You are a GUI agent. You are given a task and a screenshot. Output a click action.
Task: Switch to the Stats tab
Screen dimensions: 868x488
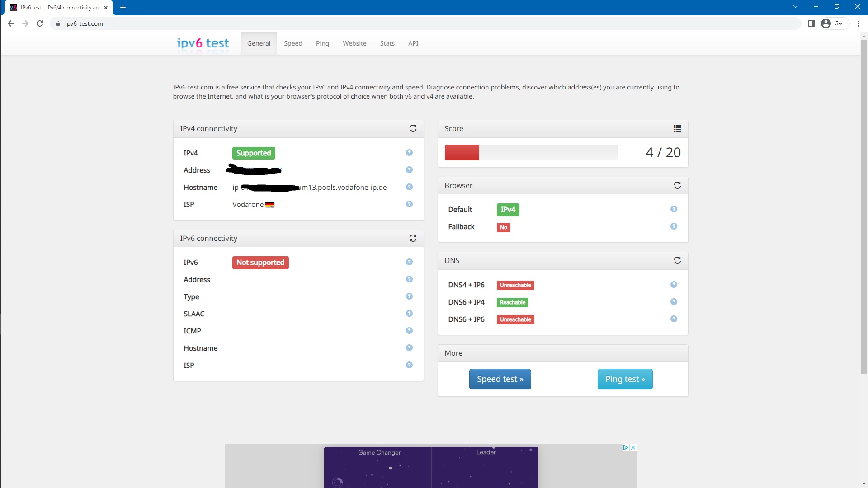(x=387, y=43)
